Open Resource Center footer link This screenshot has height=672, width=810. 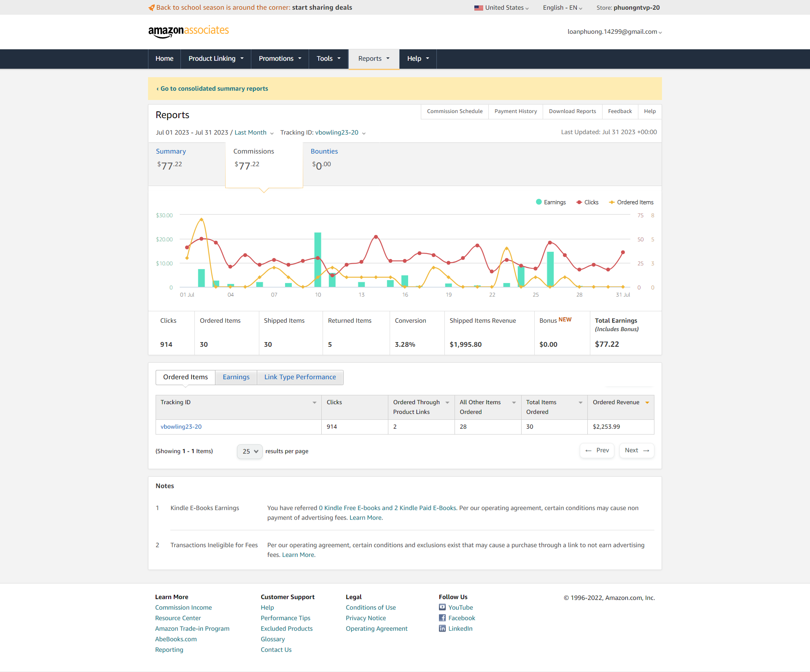point(178,618)
